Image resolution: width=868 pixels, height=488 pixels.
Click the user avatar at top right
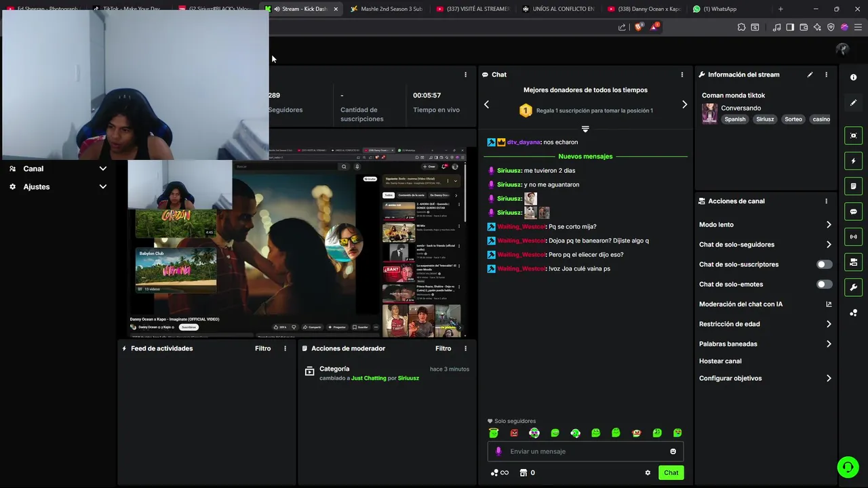point(842,49)
